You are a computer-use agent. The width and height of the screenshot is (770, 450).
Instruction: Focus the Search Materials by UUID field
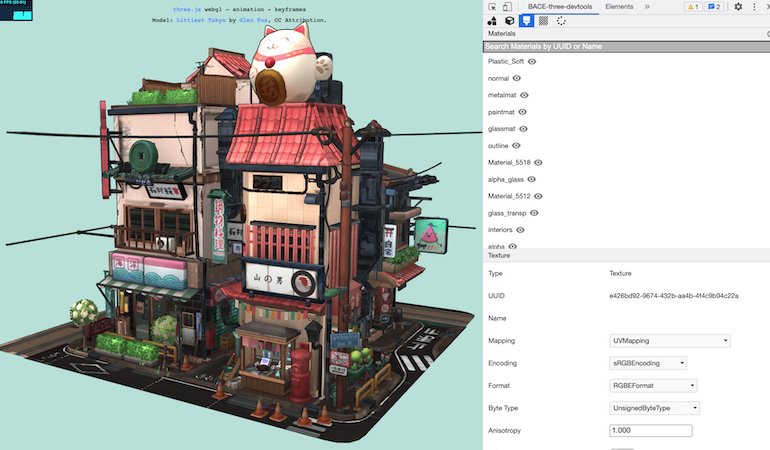pyautogui.click(x=626, y=47)
